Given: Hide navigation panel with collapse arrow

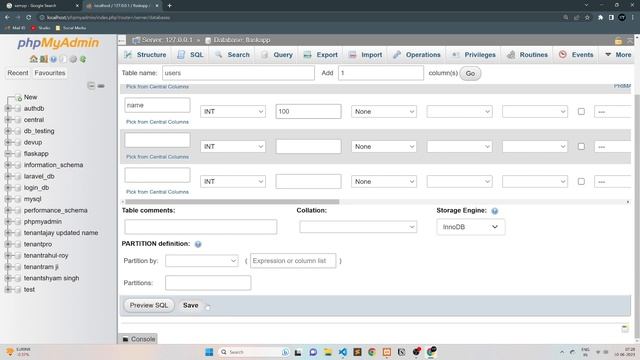Looking at the screenshot, I should [x=122, y=40].
